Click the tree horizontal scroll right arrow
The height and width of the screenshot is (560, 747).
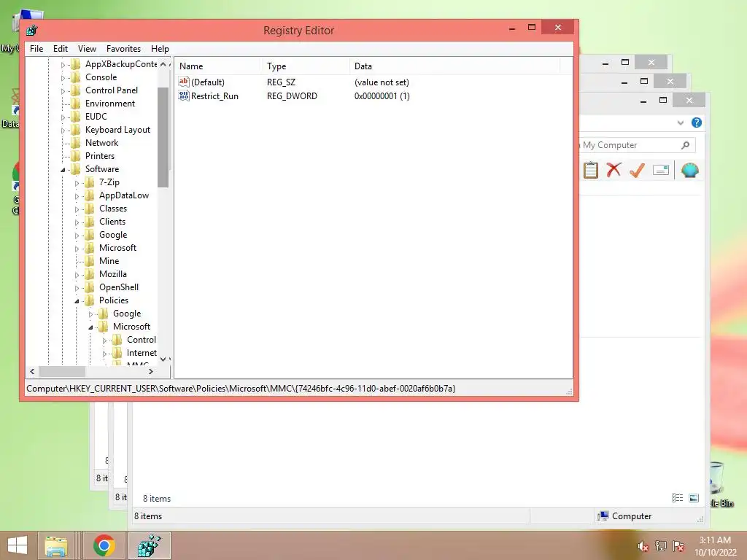[151, 371]
